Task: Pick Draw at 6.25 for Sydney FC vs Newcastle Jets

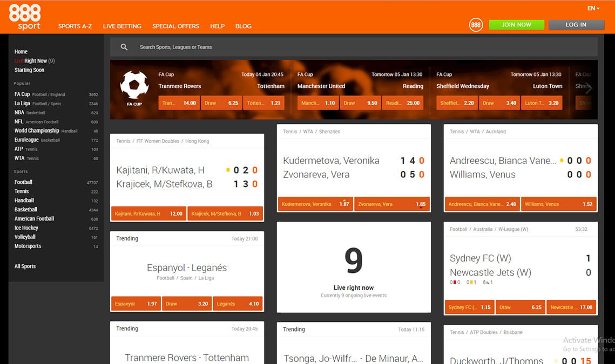Action: coord(520,307)
